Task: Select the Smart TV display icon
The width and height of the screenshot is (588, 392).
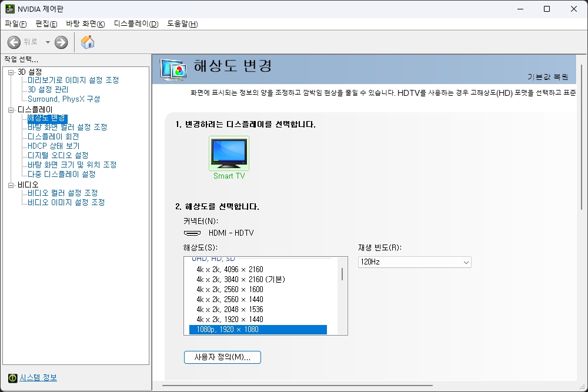Action: pos(229,153)
